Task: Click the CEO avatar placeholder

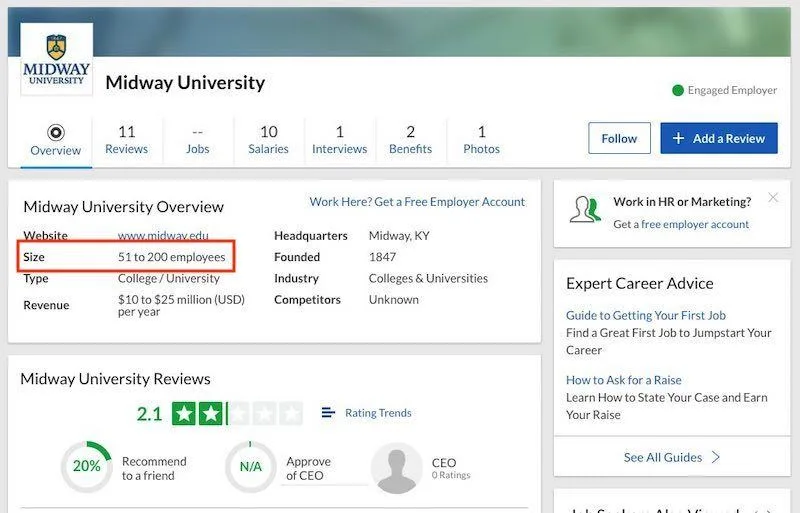Action: [396, 468]
